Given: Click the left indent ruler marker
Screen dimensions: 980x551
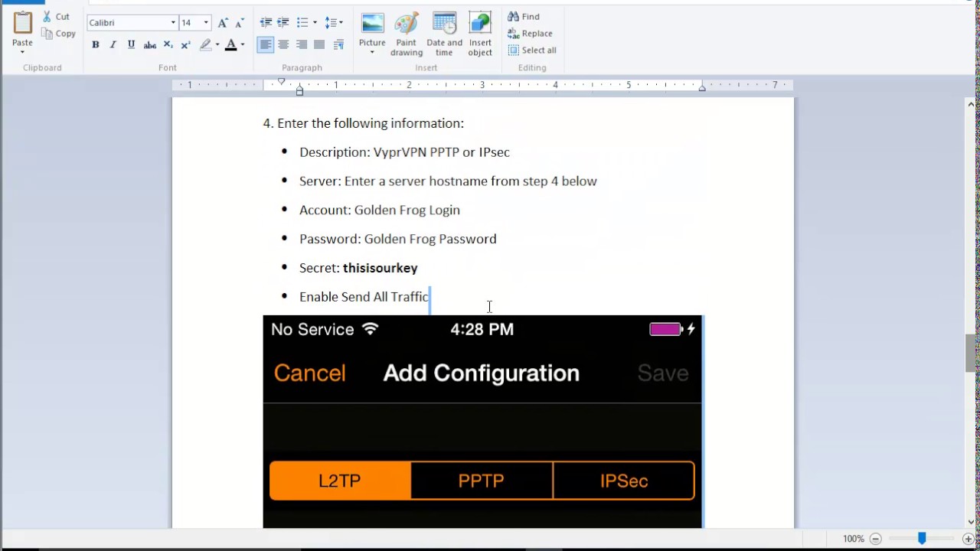Looking at the screenshot, I should pos(299,91).
